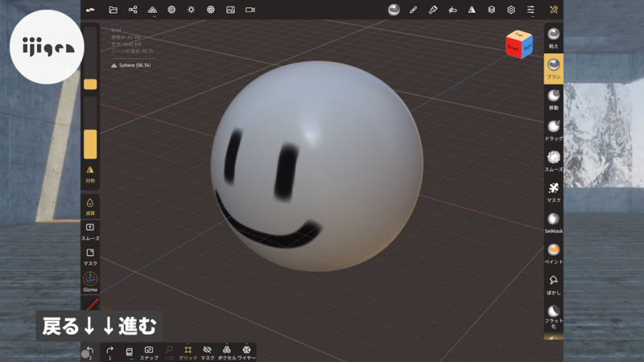Viewport: 644px width, 362px height.
Task: Select Sphere (98.3k) in scene list
Action: coord(130,65)
